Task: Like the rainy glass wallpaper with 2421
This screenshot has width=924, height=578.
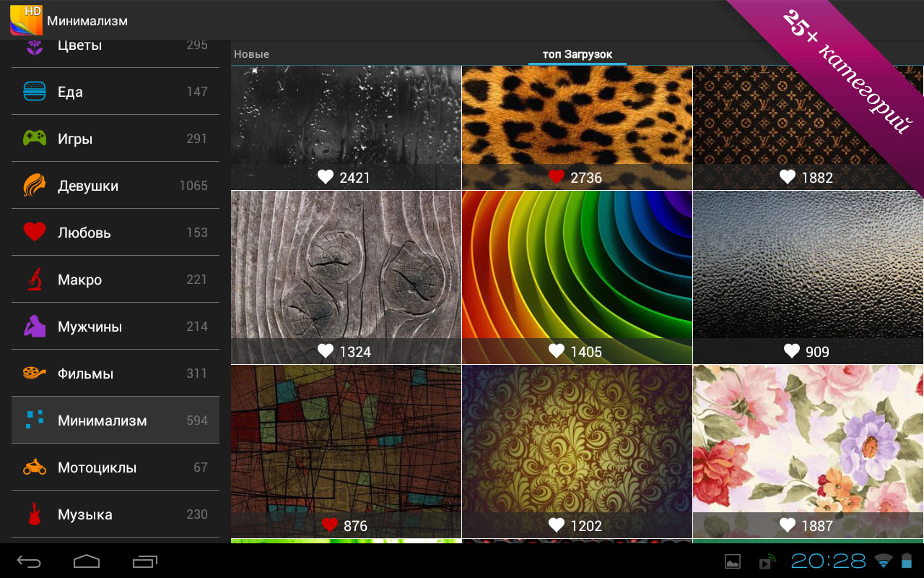Action: [326, 177]
